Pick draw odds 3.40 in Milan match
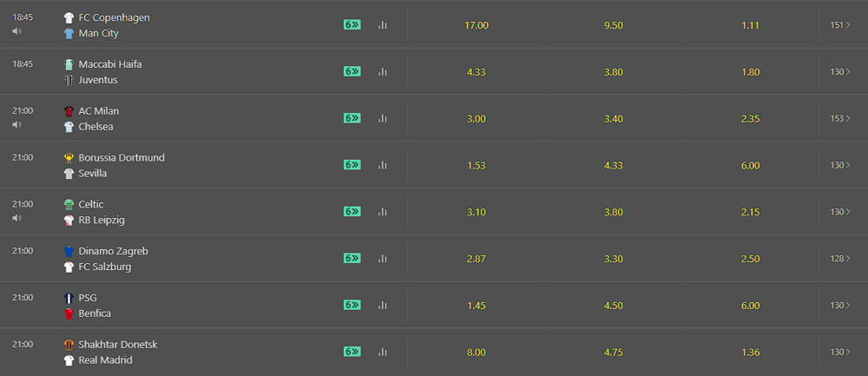Screen dimensions: 868x376 pos(614,118)
